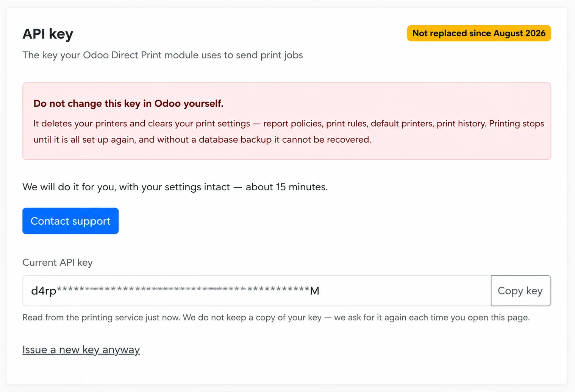Select the Not replaced since August 2026 badge
575x392 pixels.
(x=479, y=33)
